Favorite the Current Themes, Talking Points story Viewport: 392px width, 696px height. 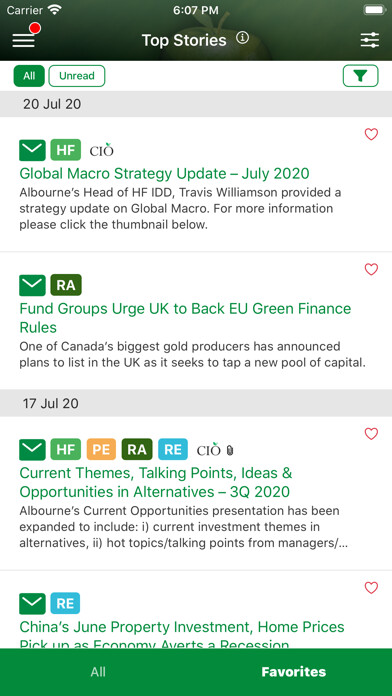click(x=371, y=434)
